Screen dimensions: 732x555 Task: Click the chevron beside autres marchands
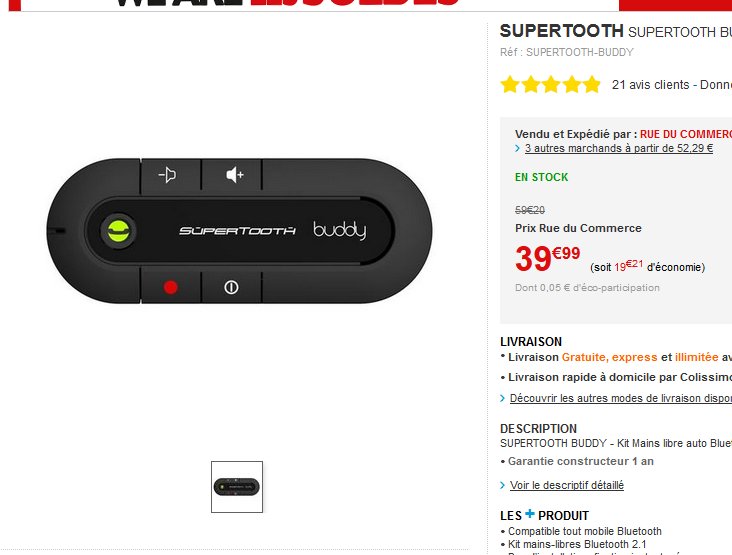coord(517,148)
